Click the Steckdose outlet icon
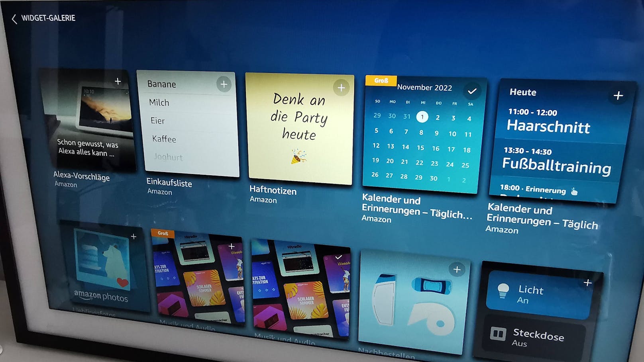 click(x=498, y=333)
